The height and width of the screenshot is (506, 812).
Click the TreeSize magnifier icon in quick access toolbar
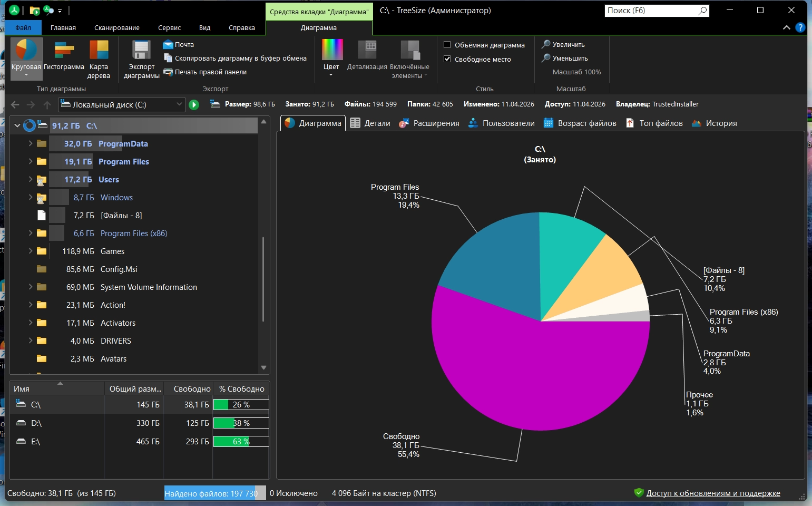point(48,10)
